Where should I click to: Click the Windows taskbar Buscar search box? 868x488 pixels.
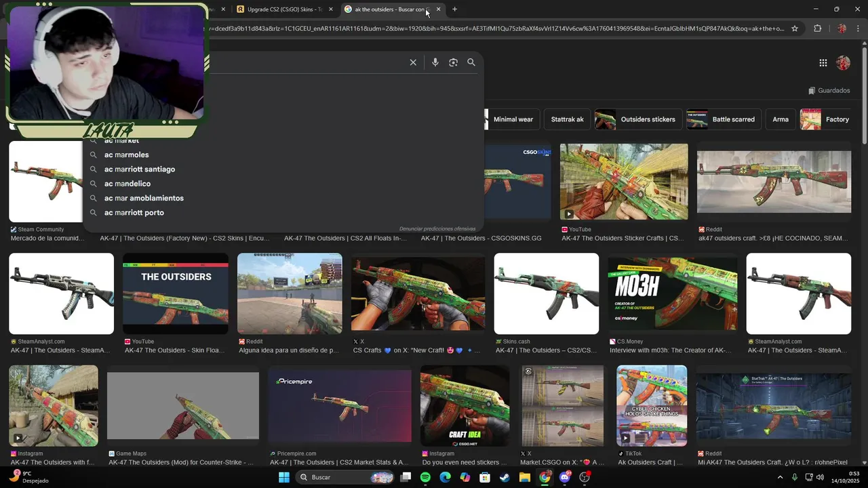[x=346, y=477]
